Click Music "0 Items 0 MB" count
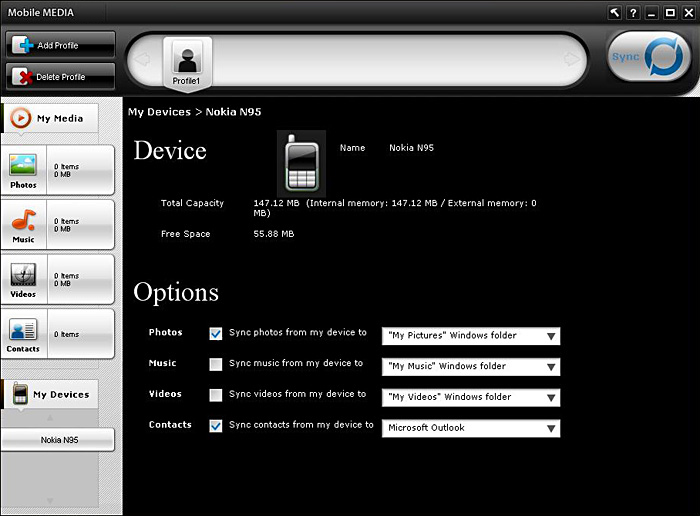The image size is (700, 516). [x=66, y=225]
